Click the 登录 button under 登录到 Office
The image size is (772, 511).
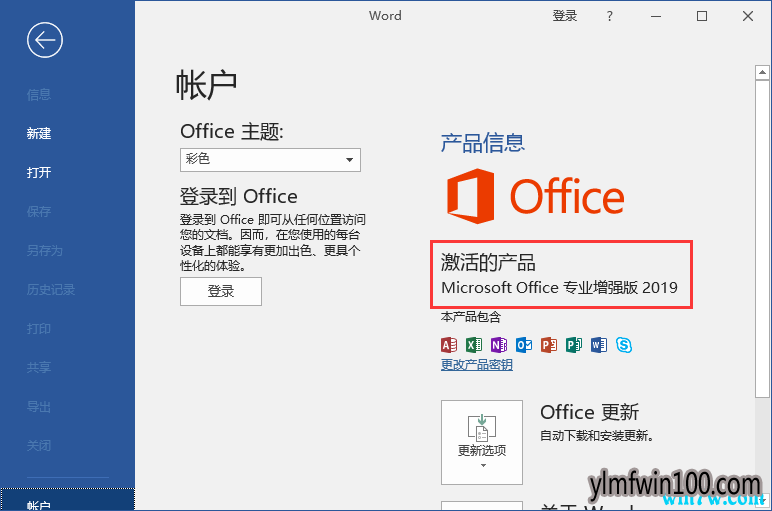pyautogui.click(x=221, y=291)
